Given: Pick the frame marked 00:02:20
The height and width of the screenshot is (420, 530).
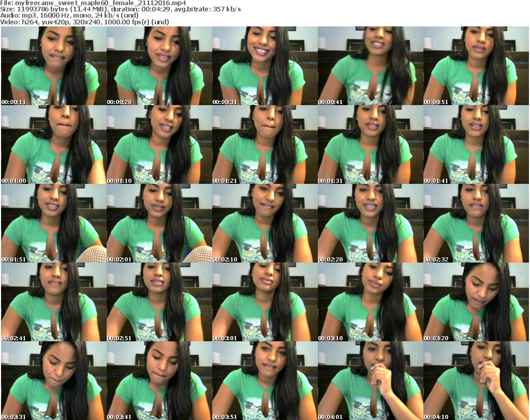Looking at the screenshot, I should [x=371, y=224].
